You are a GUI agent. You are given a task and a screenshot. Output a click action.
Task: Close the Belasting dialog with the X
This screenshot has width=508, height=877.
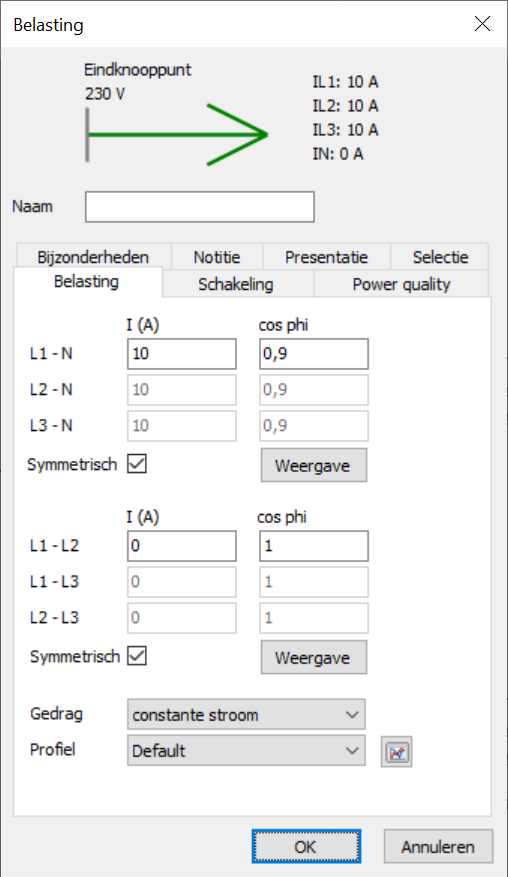482,23
